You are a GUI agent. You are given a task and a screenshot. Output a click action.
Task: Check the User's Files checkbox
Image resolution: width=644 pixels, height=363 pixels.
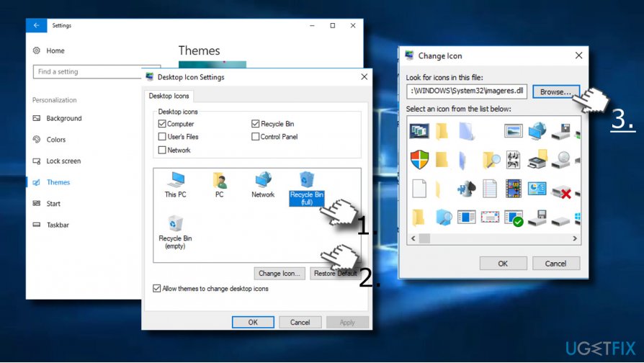(162, 136)
